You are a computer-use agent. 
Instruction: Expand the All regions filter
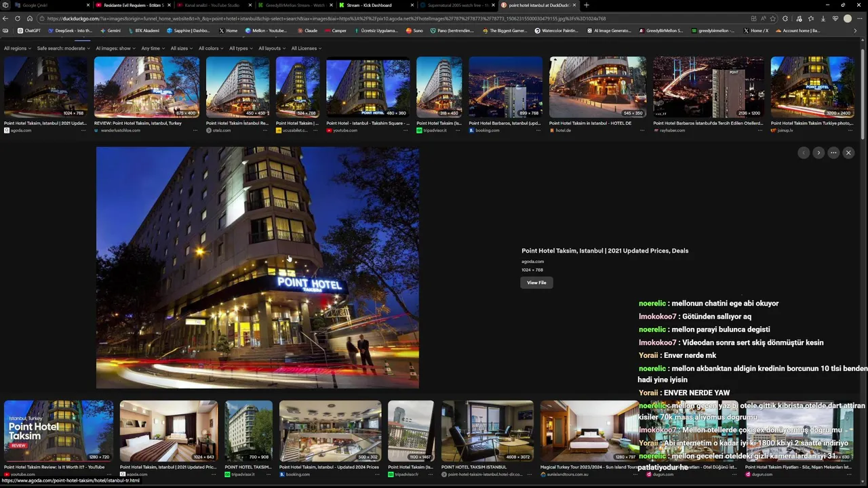18,48
